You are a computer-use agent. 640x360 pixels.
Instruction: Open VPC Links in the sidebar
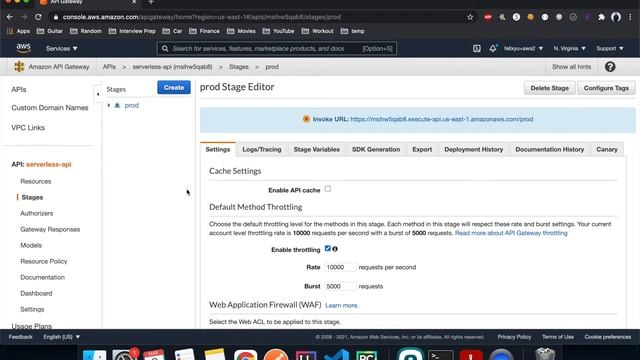coord(28,128)
